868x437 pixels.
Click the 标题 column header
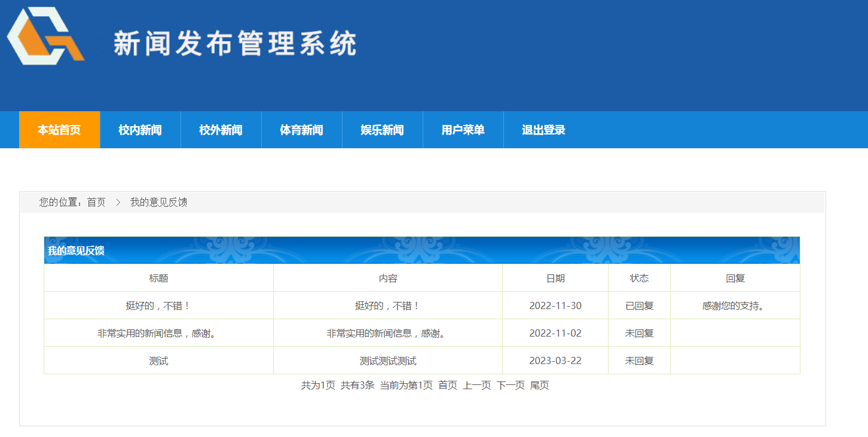pyautogui.click(x=158, y=278)
